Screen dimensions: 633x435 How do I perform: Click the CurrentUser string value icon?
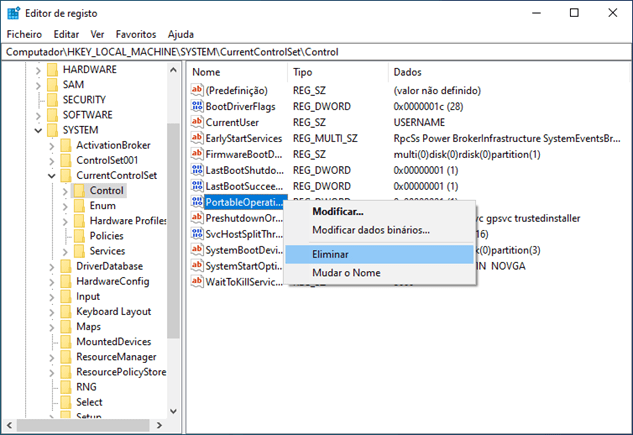click(197, 123)
